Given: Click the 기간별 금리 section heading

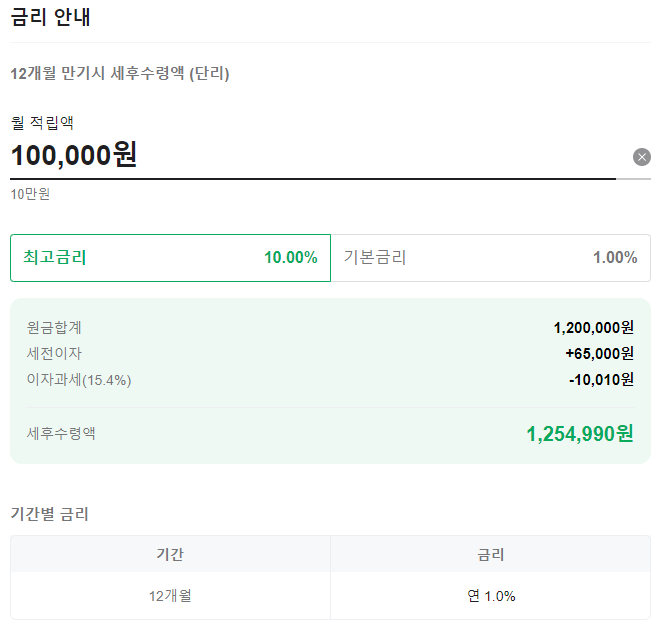Looking at the screenshot, I should click(x=49, y=514).
